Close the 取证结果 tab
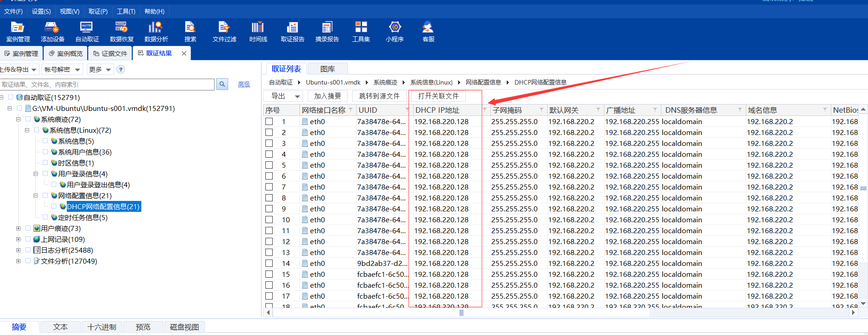 click(x=184, y=54)
